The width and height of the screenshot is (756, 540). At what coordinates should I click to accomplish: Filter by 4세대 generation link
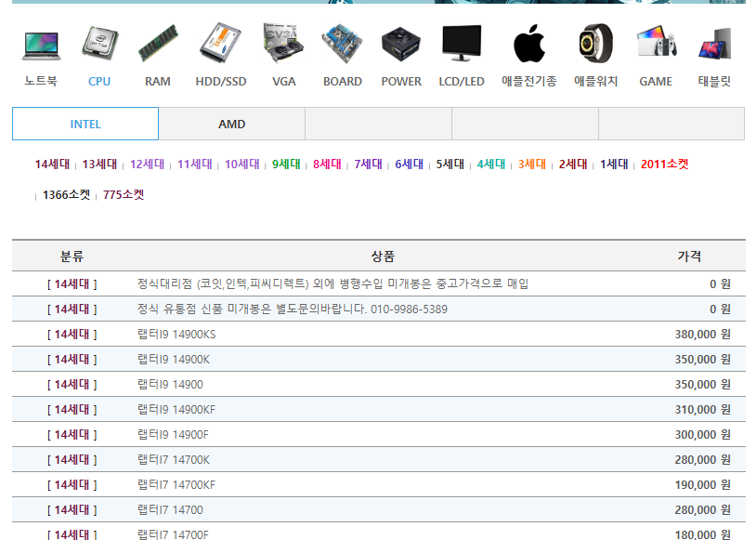pyautogui.click(x=490, y=165)
